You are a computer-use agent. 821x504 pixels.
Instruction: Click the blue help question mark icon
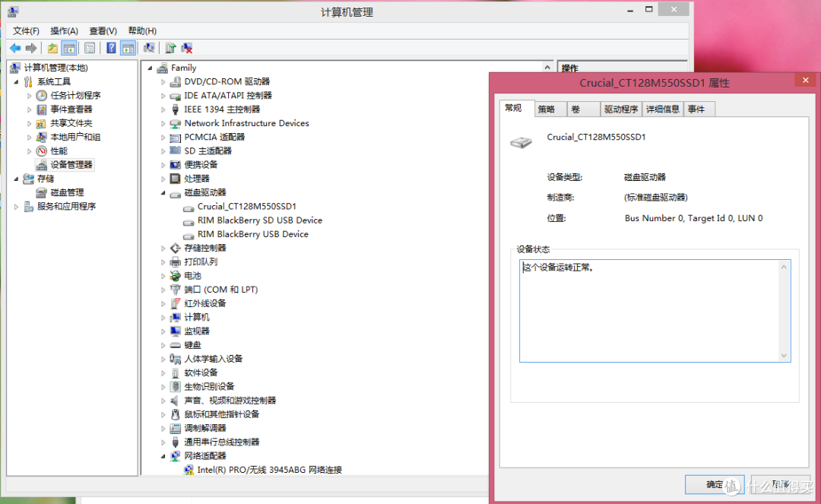click(111, 48)
